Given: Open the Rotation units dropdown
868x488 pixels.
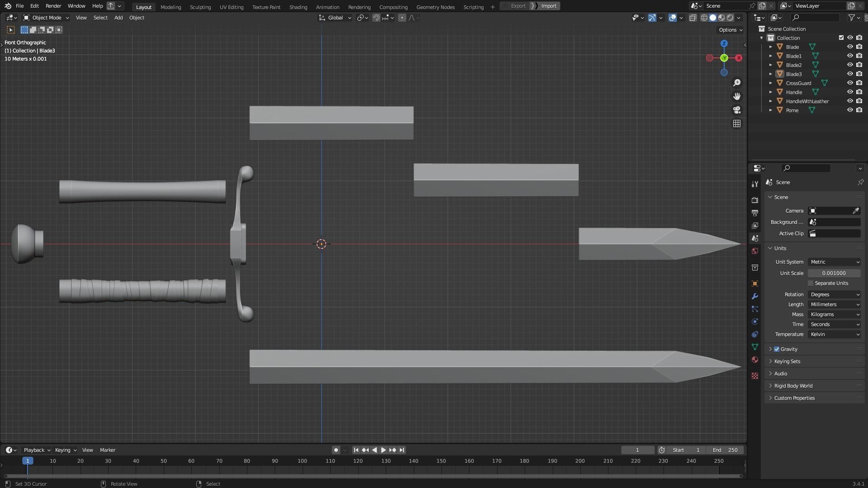Looking at the screenshot, I should 835,294.
